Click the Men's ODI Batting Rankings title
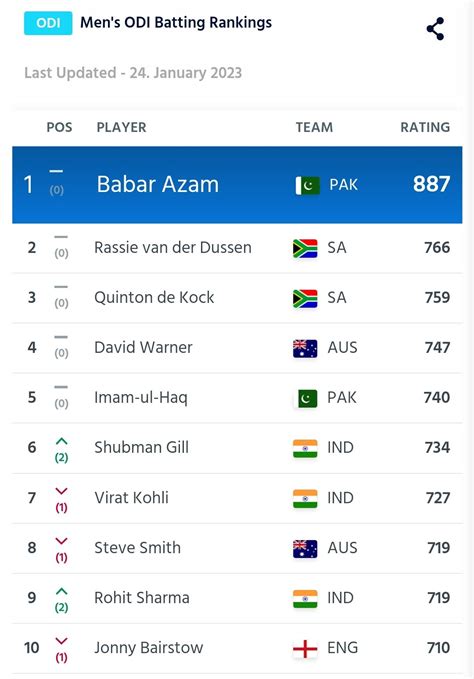474x679 pixels. tap(176, 23)
